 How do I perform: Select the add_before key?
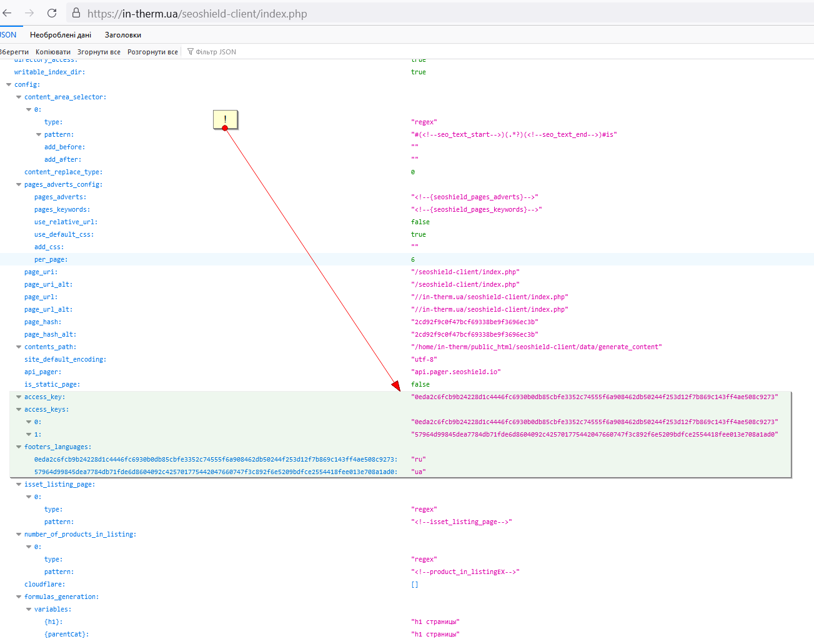(x=64, y=147)
